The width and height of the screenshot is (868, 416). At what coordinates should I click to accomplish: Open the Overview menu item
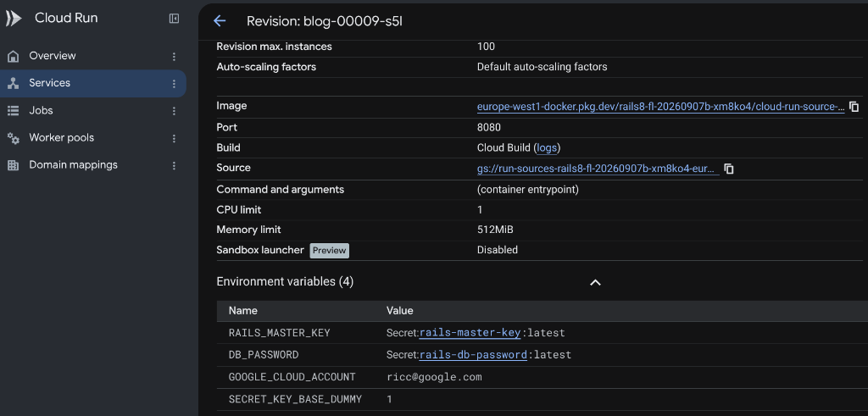coord(53,56)
